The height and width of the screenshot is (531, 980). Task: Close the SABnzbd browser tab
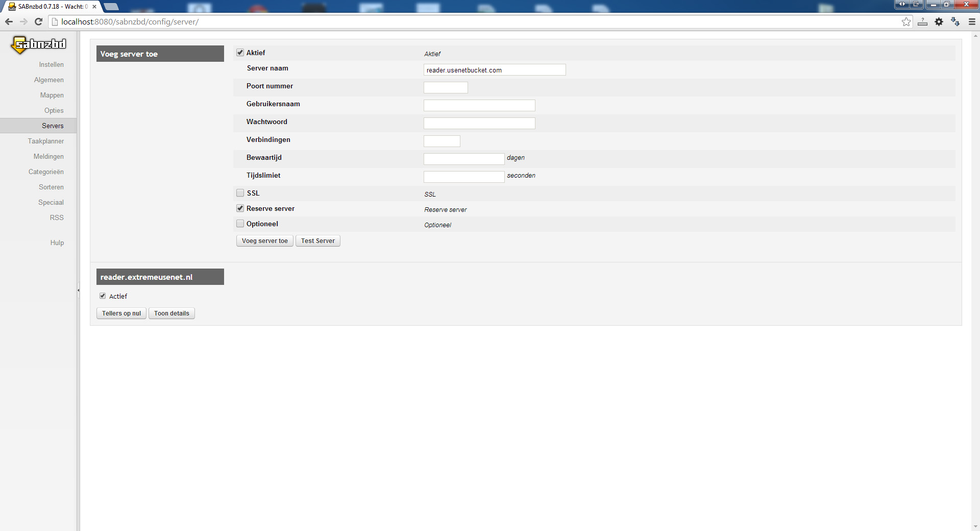[94, 7]
